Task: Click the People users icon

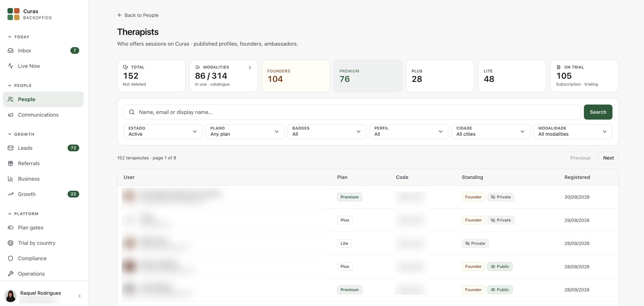Action: [x=11, y=100]
